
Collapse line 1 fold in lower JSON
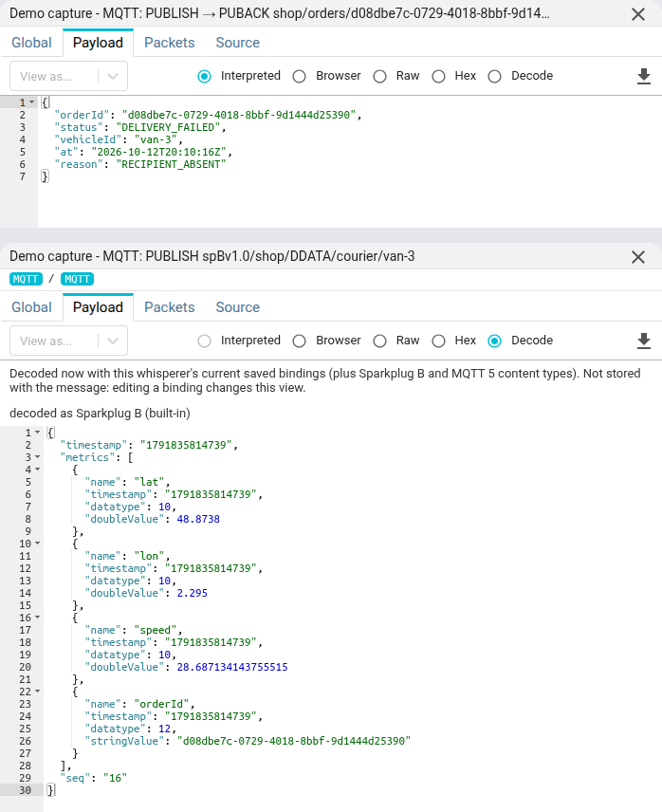37,432
